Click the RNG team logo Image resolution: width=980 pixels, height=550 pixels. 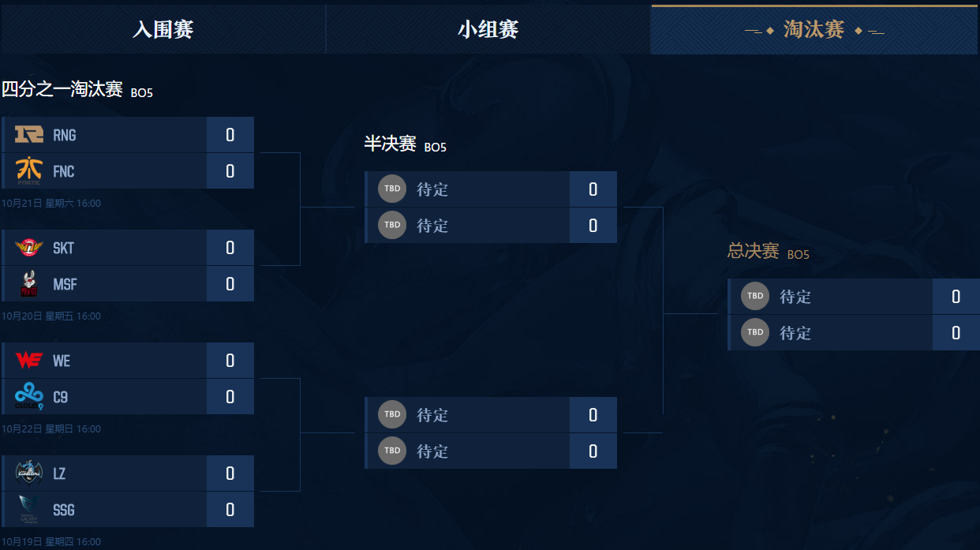(29, 135)
